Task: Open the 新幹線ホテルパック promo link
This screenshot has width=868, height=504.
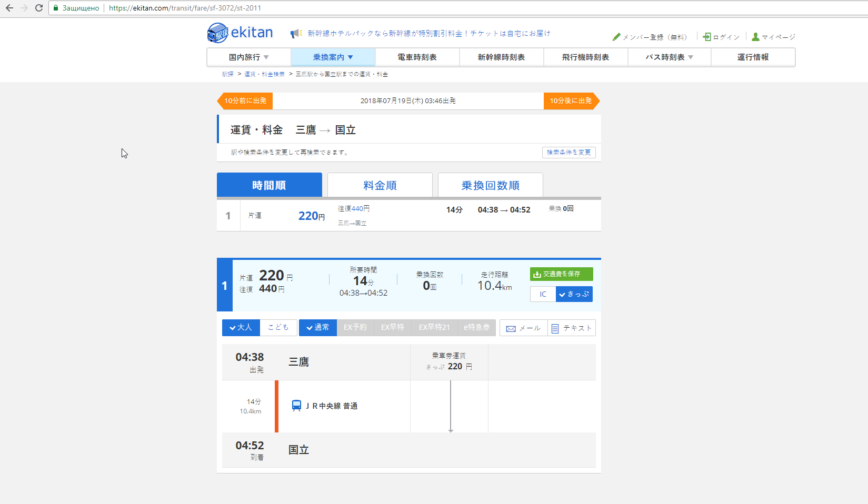Action: tap(429, 34)
